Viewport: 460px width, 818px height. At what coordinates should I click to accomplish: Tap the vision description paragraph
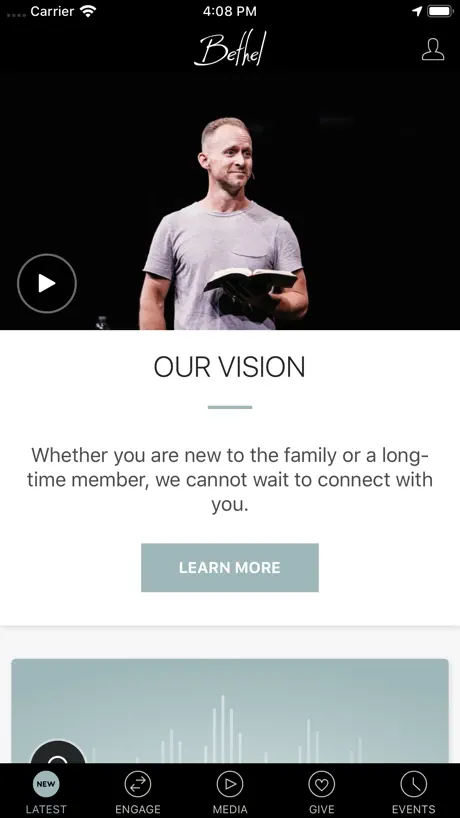[x=230, y=479]
